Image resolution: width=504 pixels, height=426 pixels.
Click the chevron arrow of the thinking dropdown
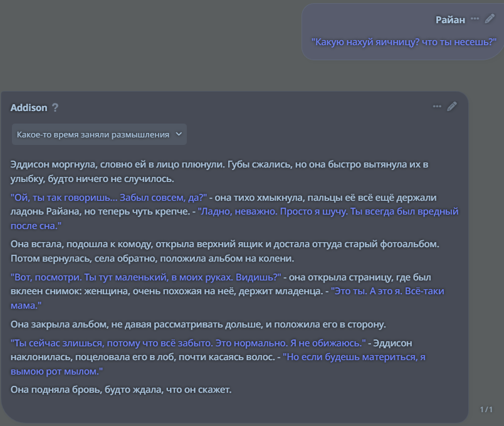pyautogui.click(x=179, y=134)
